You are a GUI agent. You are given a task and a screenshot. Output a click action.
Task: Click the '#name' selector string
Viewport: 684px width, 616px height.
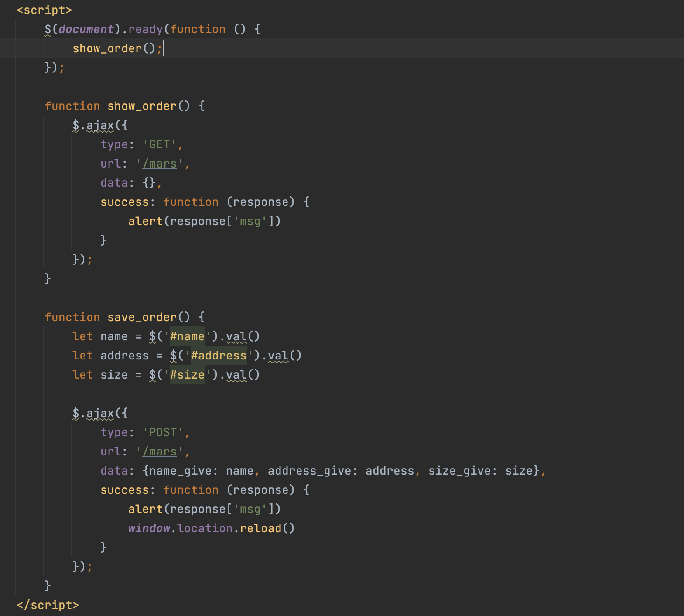(188, 336)
